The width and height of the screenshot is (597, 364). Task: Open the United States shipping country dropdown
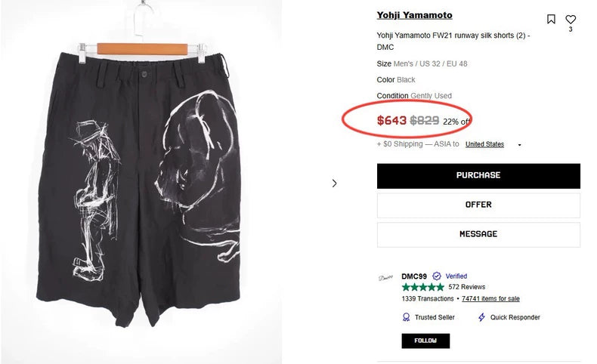484,144
